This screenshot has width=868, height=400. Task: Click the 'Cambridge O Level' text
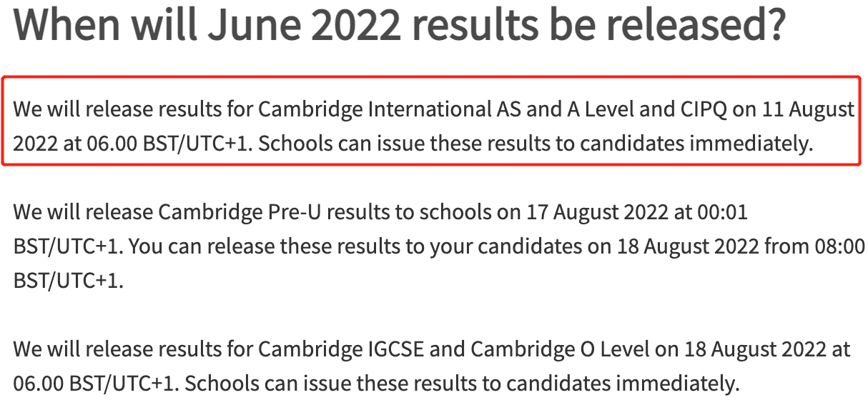pos(555,350)
